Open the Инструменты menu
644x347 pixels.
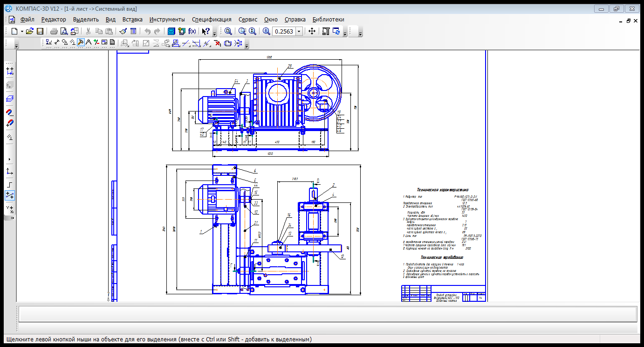[x=167, y=20]
